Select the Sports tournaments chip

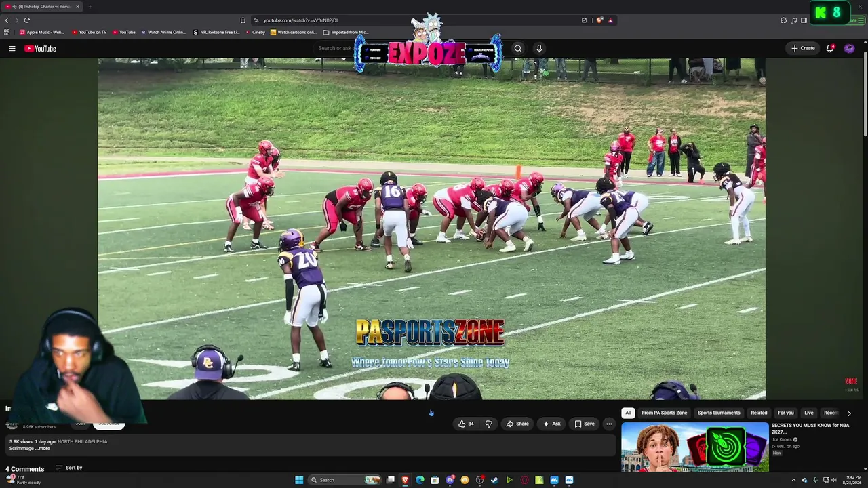[x=719, y=413]
